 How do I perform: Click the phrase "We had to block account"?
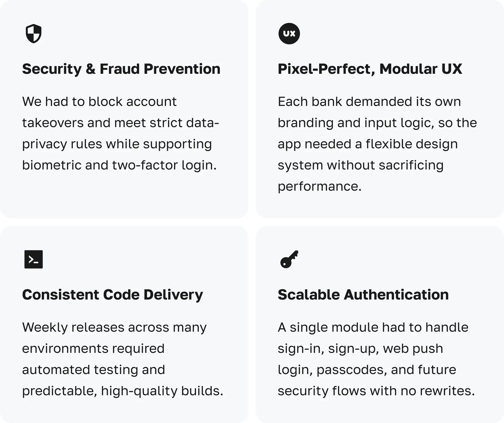pyautogui.click(x=99, y=102)
